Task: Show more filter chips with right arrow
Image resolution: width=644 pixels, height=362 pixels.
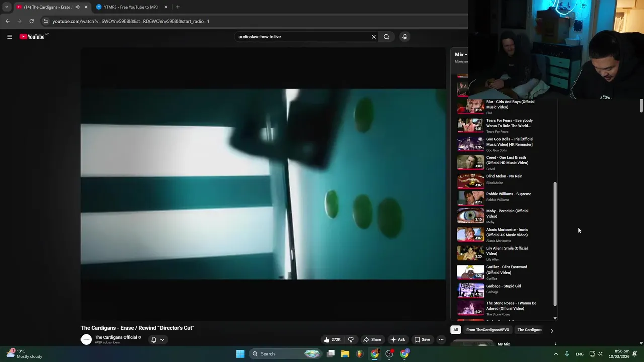Action: point(551,330)
